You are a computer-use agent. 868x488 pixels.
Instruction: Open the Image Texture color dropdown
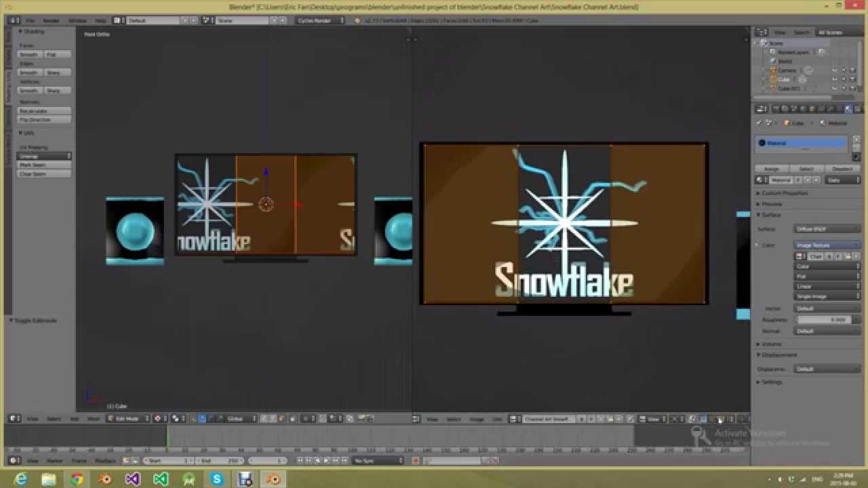click(828, 245)
